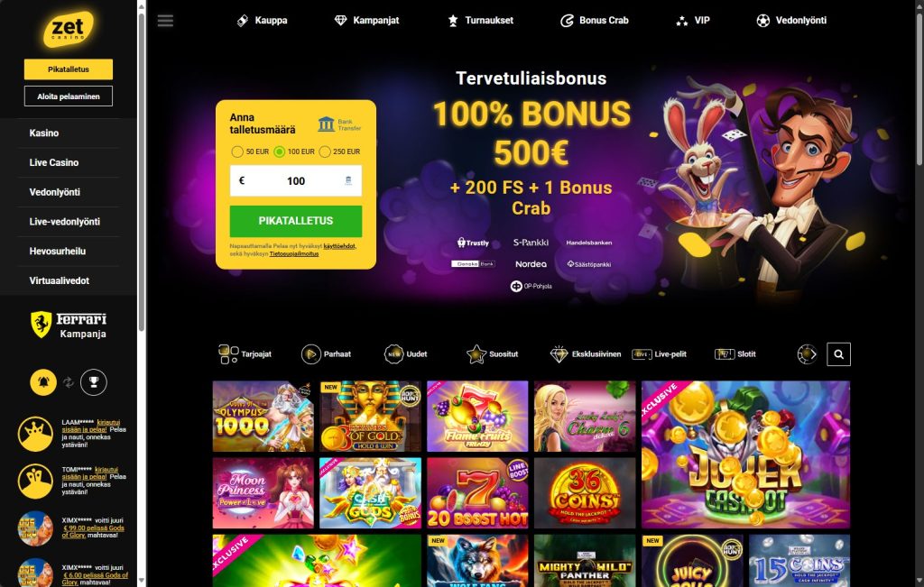Switch to the Slotit category tab

click(735, 354)
